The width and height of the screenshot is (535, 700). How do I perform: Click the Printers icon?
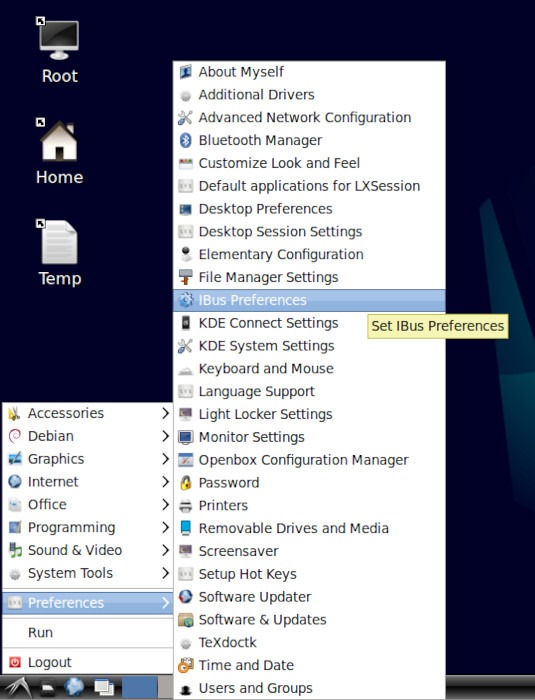pyautogui.click(x=185, y=505)
